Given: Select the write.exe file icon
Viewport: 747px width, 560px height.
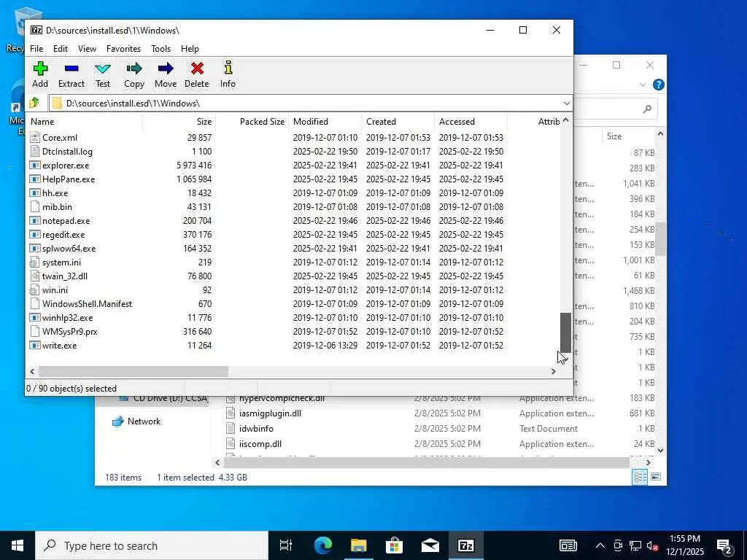Looking at the screenshot, I should click(34, 345).
